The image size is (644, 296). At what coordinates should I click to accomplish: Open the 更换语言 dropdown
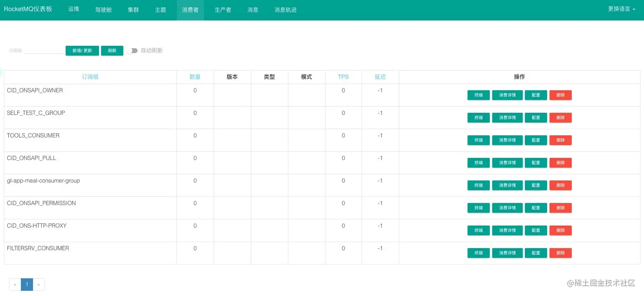tap(621, 9)
